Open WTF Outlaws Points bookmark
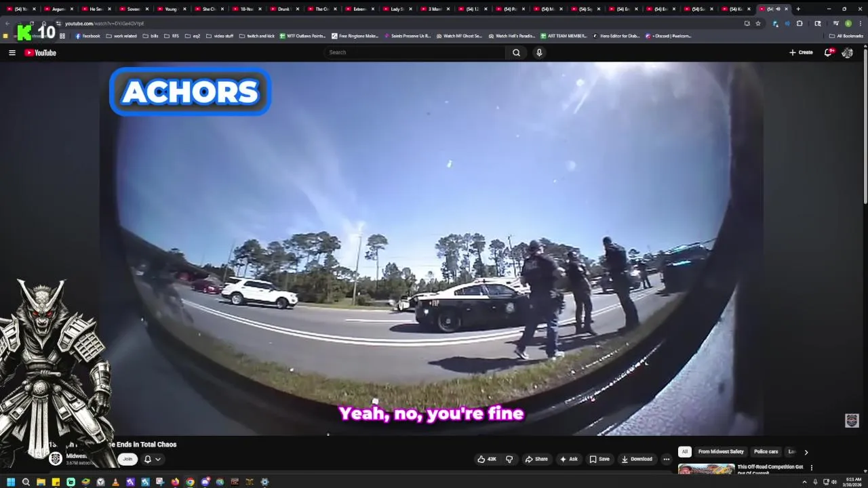 (x=303, y=36)
